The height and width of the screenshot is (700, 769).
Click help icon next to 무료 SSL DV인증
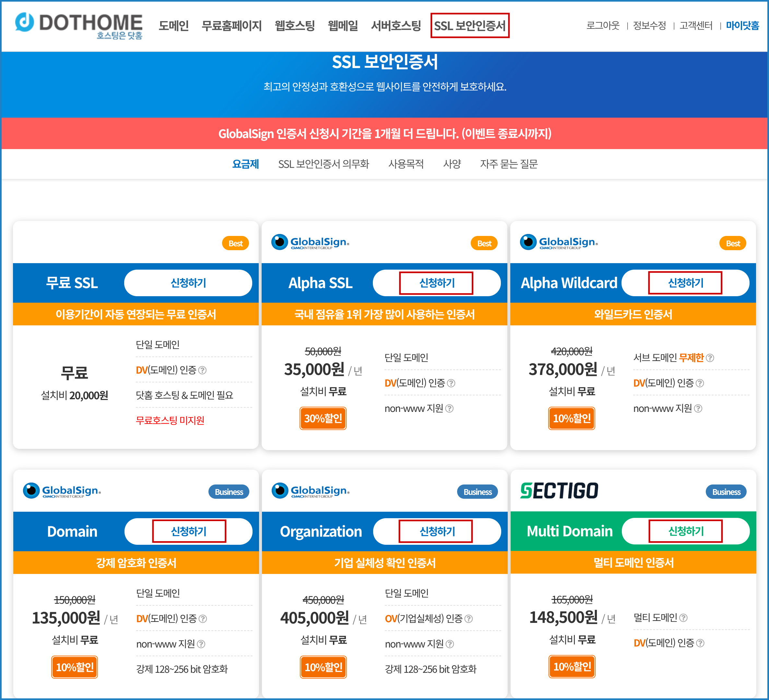tap(203, 370)
